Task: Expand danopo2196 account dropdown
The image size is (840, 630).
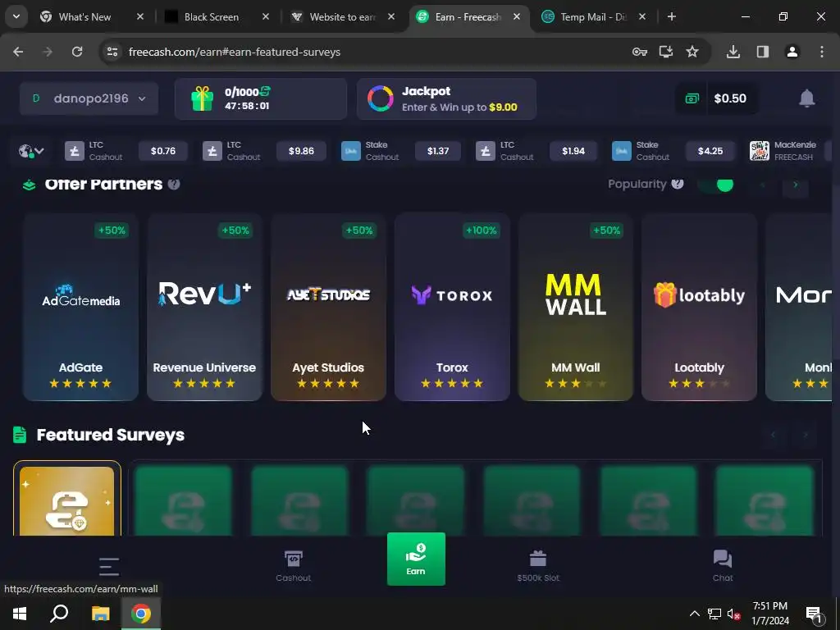Action: [x=89, y=98]
